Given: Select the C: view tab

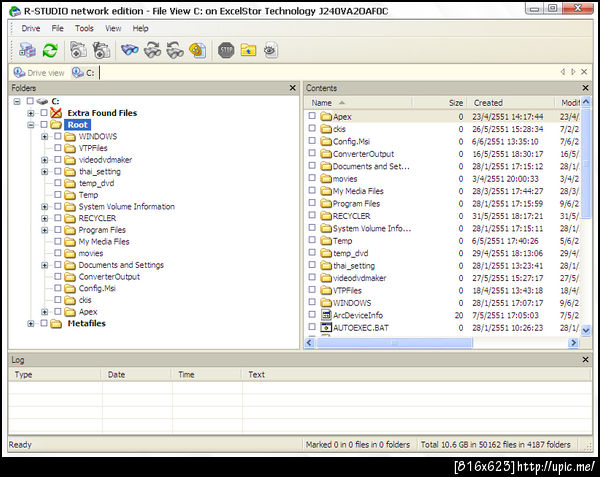Looking at the screenshot, I should 83,72.
